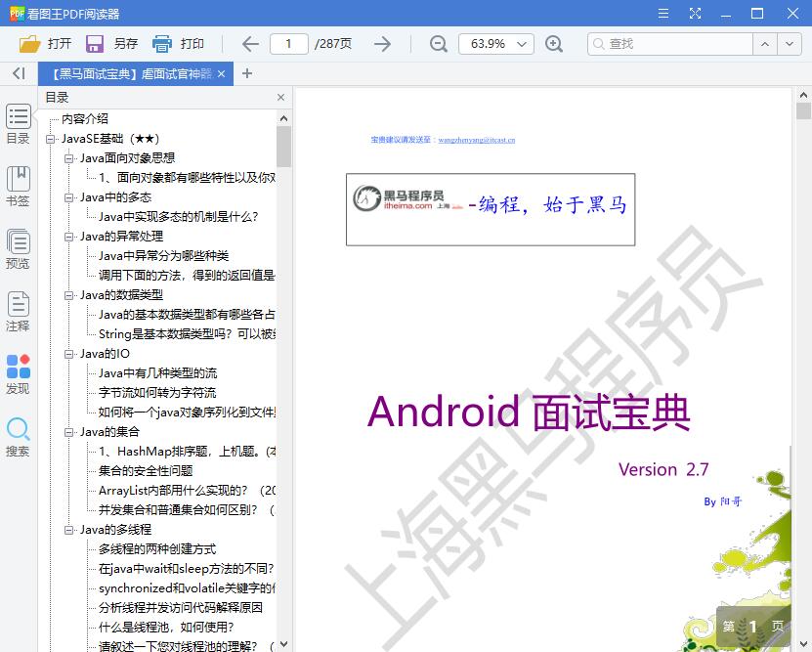Select 多线程的两种创建方式 entry
Screen dimensions: 812x652
tap(157, 549)
